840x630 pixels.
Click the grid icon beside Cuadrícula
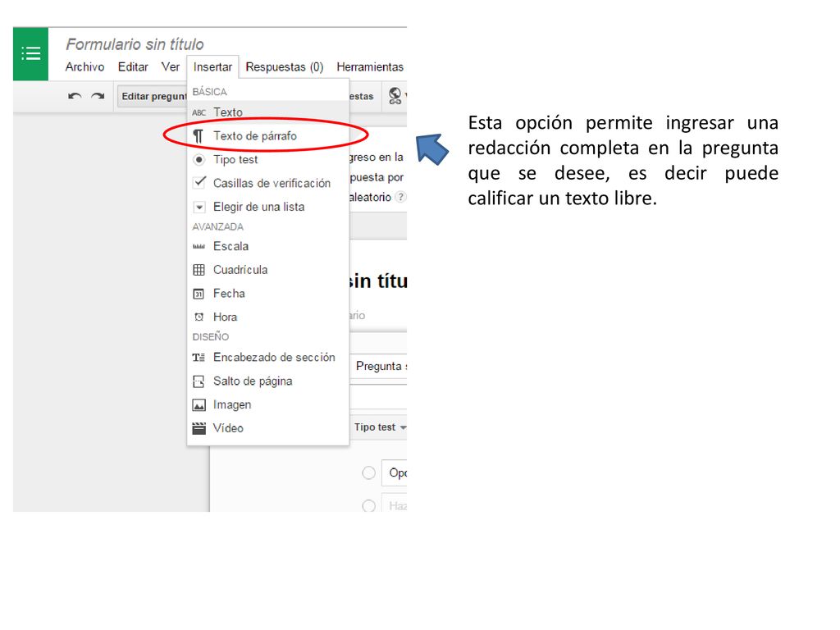click(x=199, y=270)
